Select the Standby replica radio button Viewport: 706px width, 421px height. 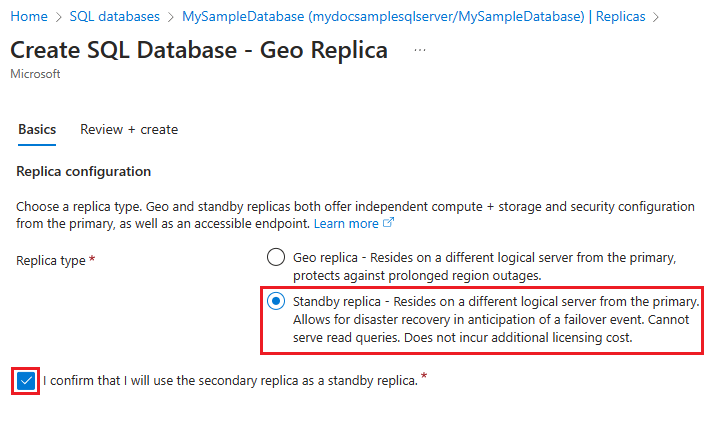(276, 301)
